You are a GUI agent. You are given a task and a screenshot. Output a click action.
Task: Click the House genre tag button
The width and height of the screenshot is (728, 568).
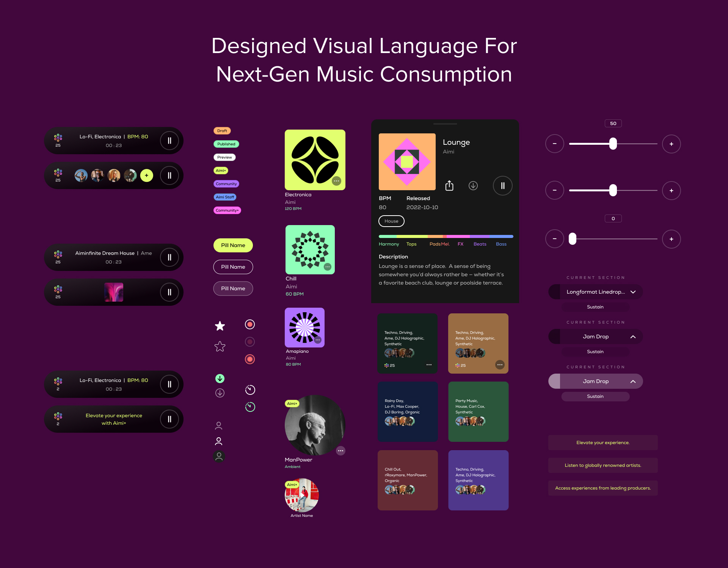(x=391, y=221)
